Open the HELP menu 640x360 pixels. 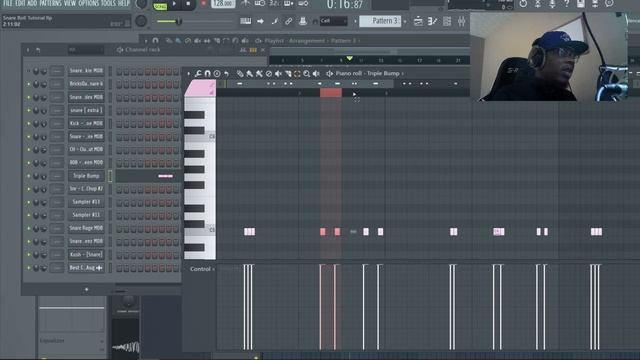click(x=124, y=3)
